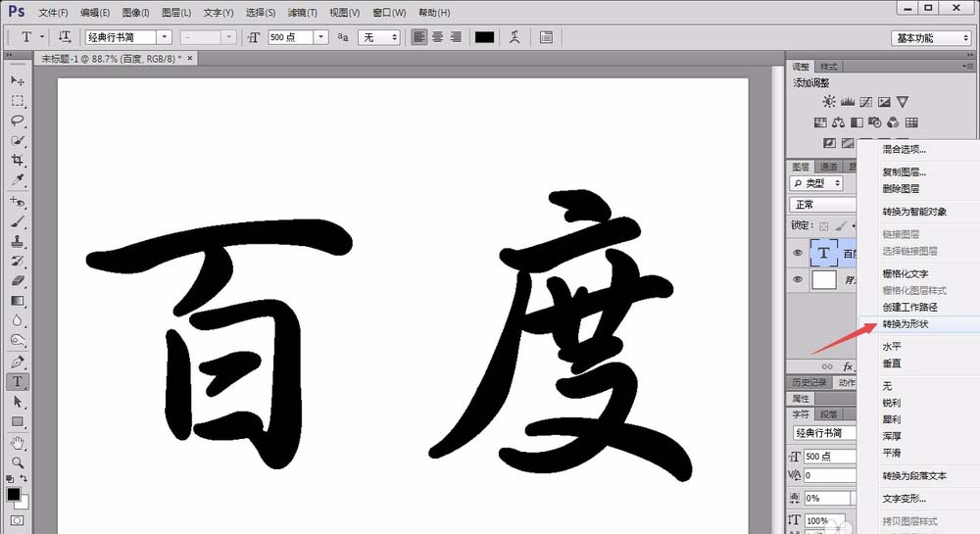
Task: Click the foreground color swatch
Action: 14,495
